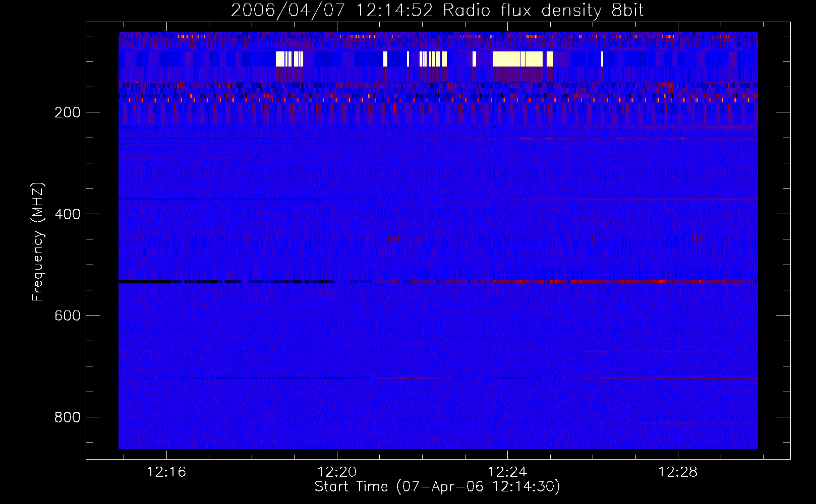Select the 200 frequency tick label

click(x=68, y=112)
